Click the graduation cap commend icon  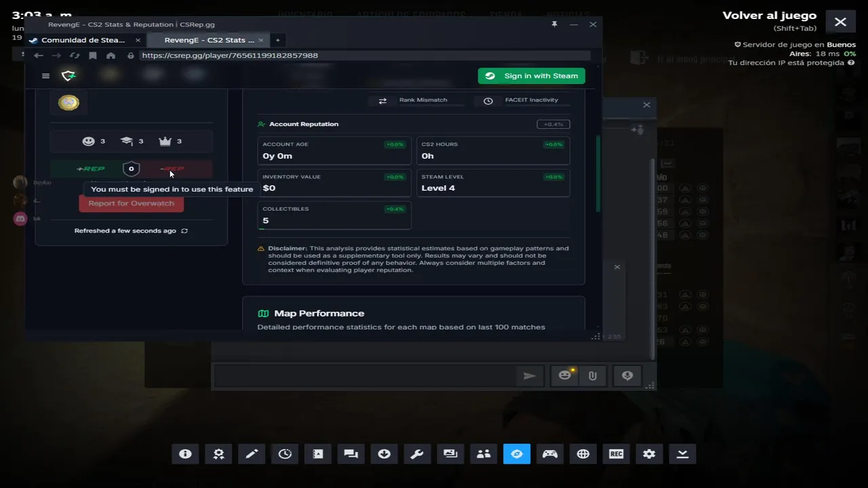point(127,141)
